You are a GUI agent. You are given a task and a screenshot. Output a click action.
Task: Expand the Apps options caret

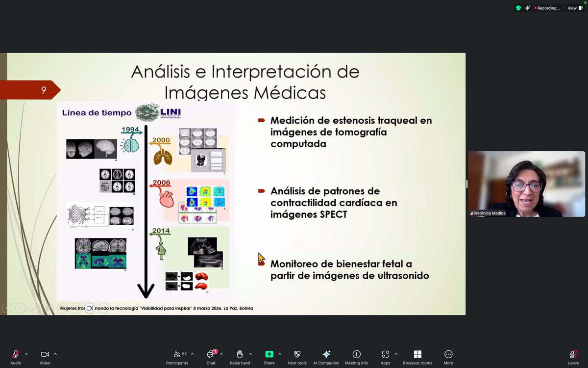396,354
